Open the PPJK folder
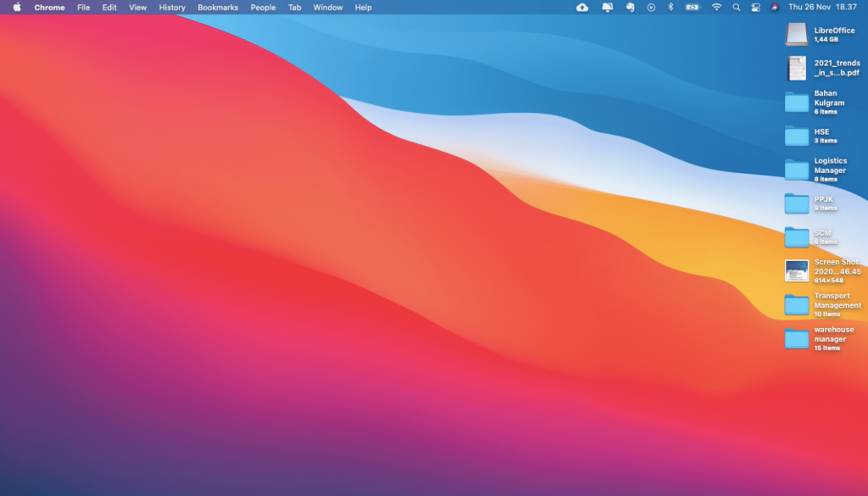868x496 pixels. point(795,202)
